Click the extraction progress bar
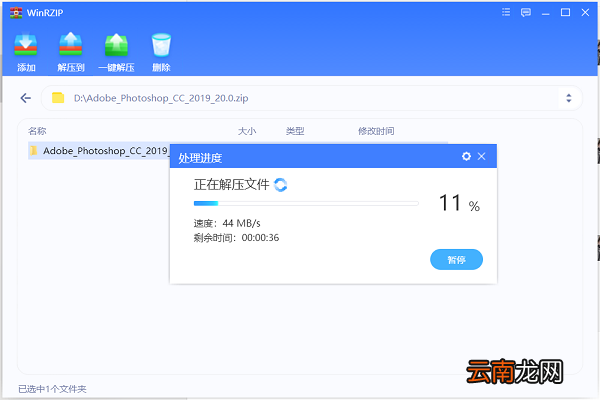The width and height of the screenshot is (600, 400). (306, 203)
